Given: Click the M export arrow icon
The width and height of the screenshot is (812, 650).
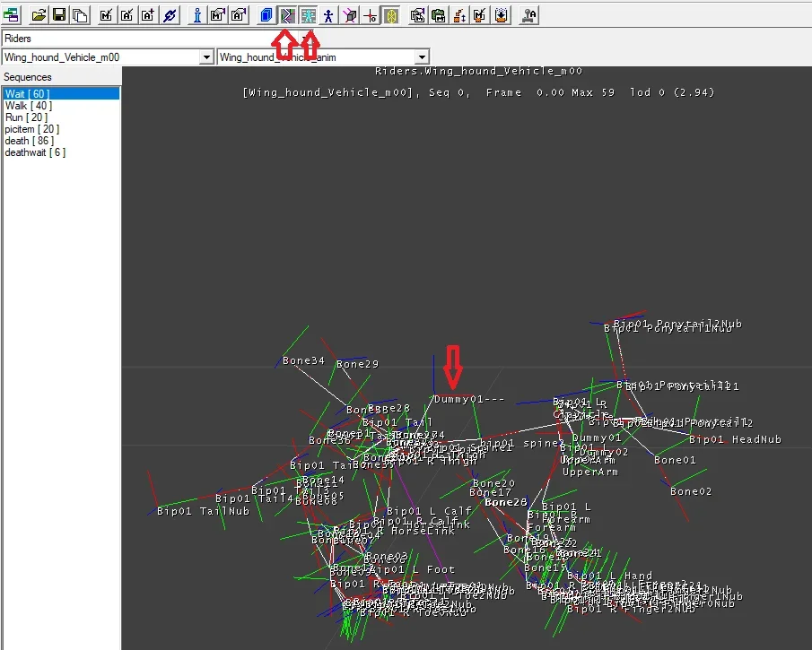Looking at the screenshot, I should click(217, 15).
